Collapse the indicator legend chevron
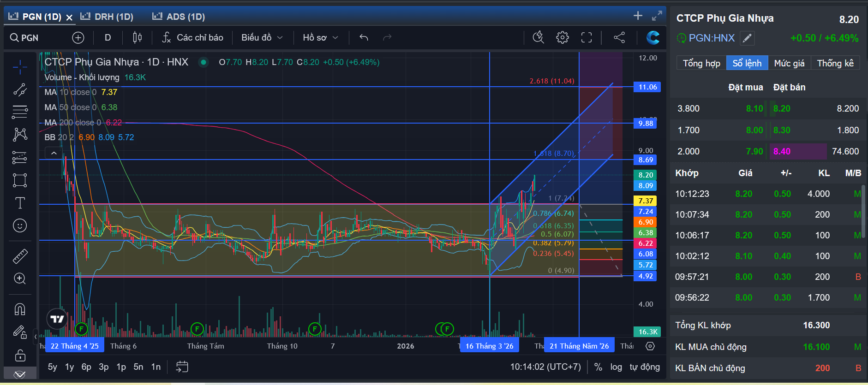Viewport: 868px width, 385px height. point(54,153)
